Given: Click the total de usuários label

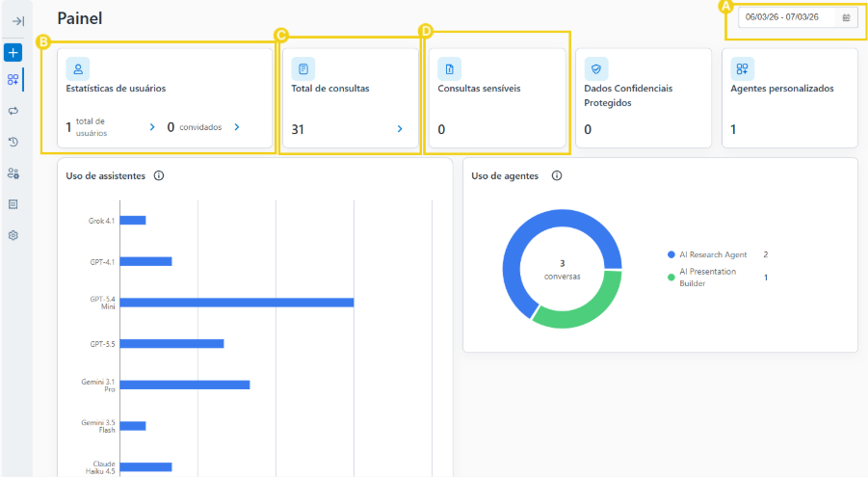Looking at the screenshot, I should [x=92, y=127].
